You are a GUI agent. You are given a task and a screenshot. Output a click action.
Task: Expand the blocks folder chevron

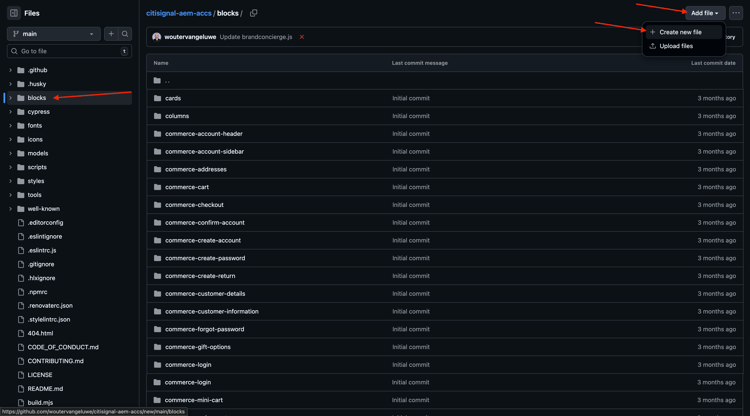(x=11, y=98)
